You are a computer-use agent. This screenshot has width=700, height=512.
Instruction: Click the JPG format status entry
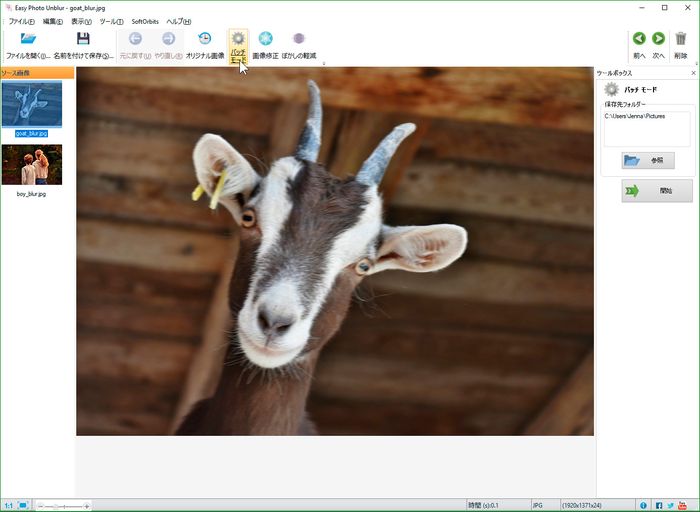[538, 505]
